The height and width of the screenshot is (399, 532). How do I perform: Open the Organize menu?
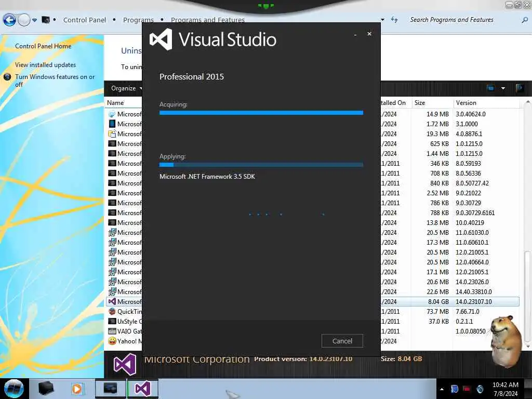tap(126, 88)
